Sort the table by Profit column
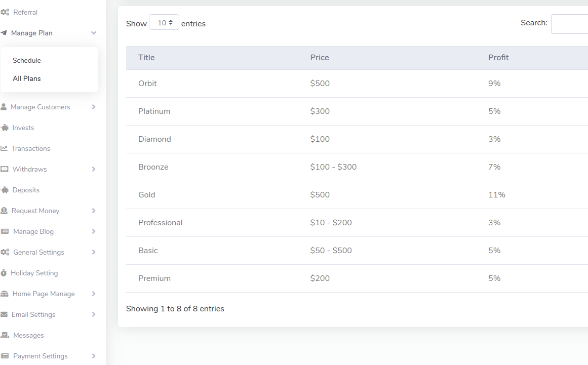Image resolution: width=588 pixels, height=365 pixels. pos(498,58)
